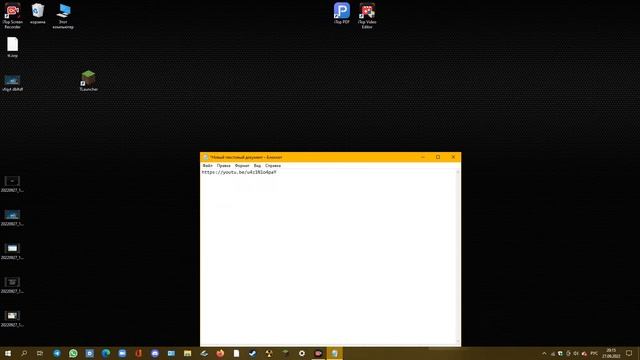
Task: Open iTop PDF desktop shortcut
Action: (x=342, y=13)
